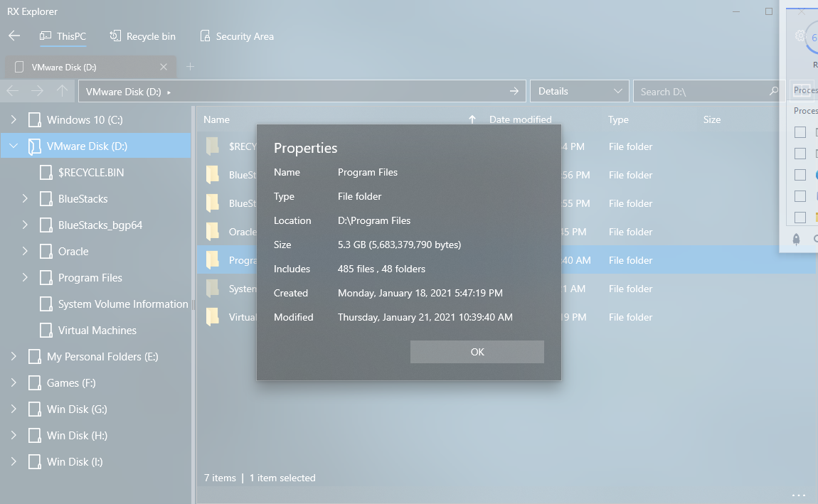Select '5.3 GB (5,683,379,790 bytes)' size value

[x=399, y=245]
